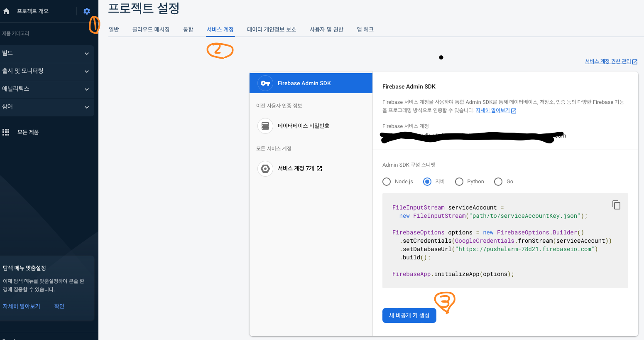
Task: Select the Go radio button
Action: (x=498, y=182)
